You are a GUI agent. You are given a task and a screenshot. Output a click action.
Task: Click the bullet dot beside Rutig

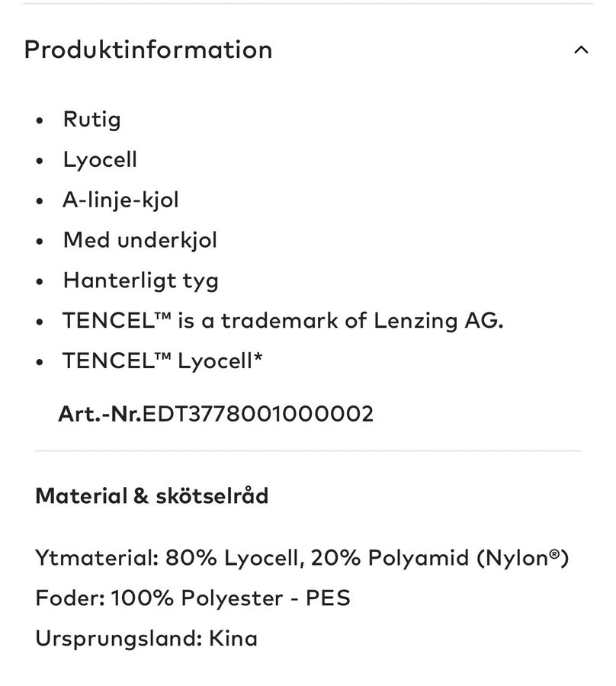click(40, 120)
